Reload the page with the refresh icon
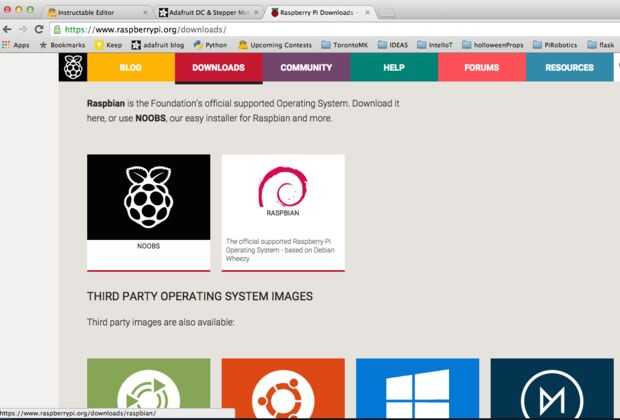Image resolution: width=620 pixels, height=420 pixels. [39, 29]
